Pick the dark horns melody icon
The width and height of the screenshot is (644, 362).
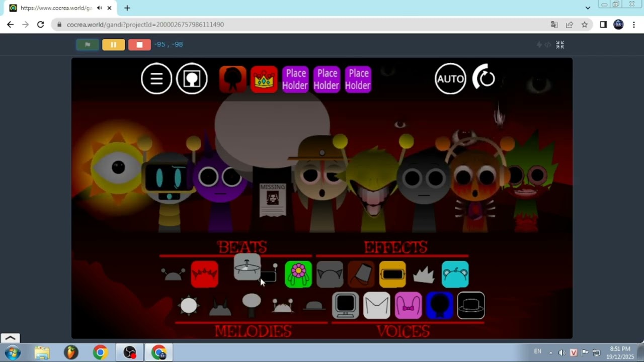pyautogui.click(x=220, y=307)
